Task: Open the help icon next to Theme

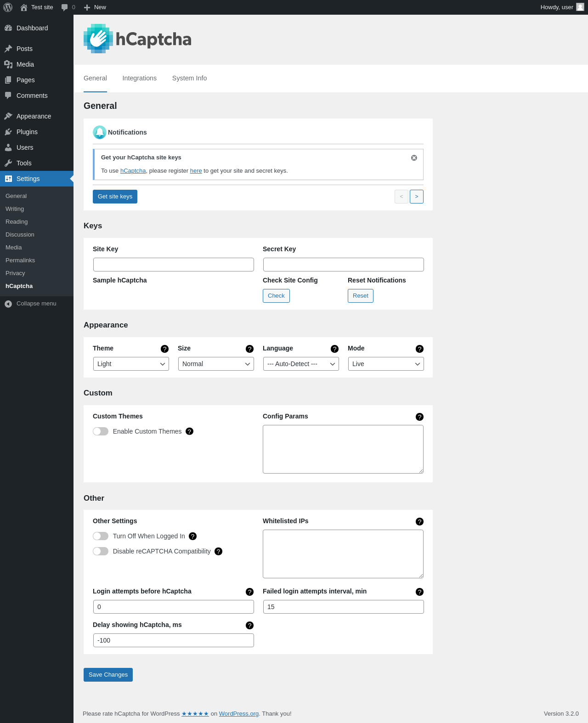Action: [x=165, y=349]
